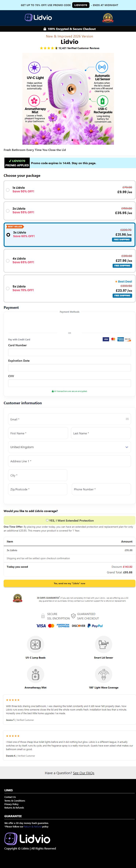
Task: Click the Guaranteed Safe Checkout shield icon
Action: click(73, 616)
